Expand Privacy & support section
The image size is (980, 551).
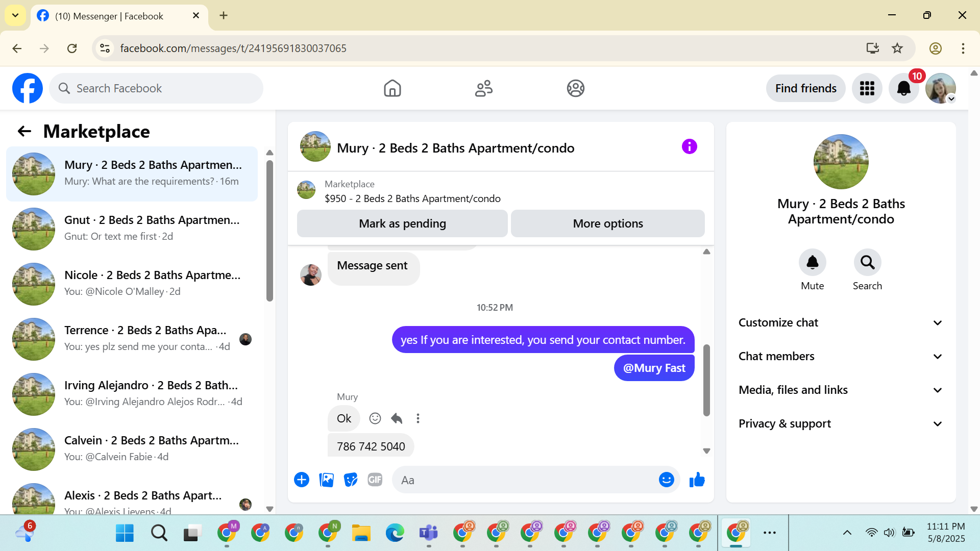[x=841, y=423]
